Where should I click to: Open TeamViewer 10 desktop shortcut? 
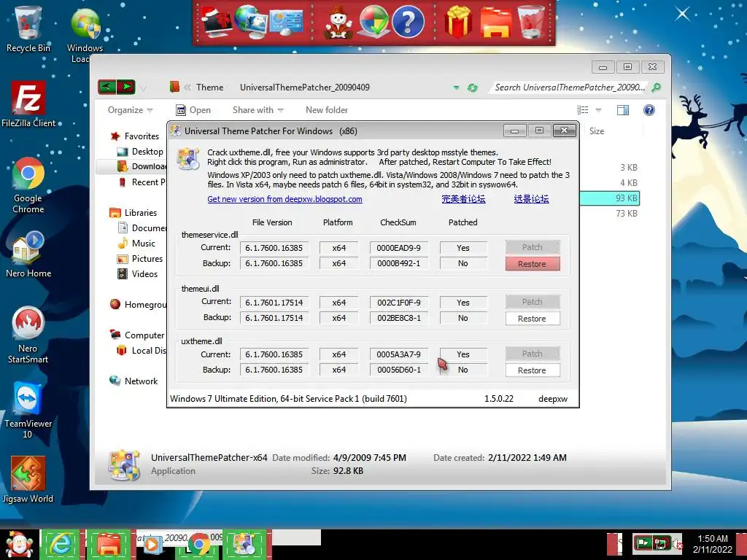tap(28, 410)
